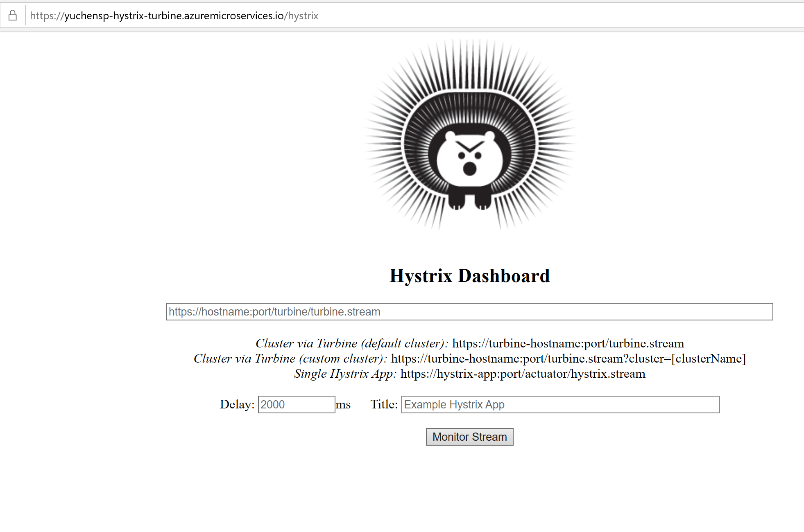The height and width of the screenshot is (532, 804).
Task: Click the Hystrix hedgehog logo image
Action: coord(469,135)
